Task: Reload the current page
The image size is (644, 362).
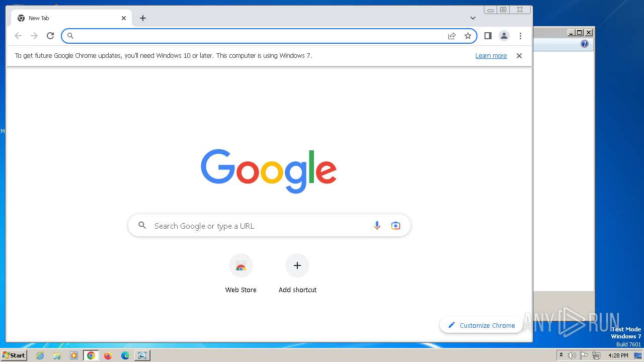Action: (x=50, y=36)
